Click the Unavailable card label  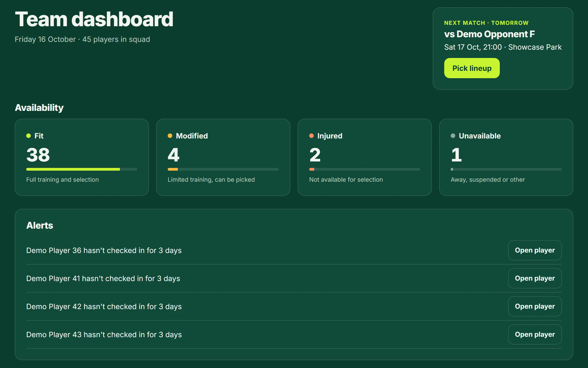480,136
